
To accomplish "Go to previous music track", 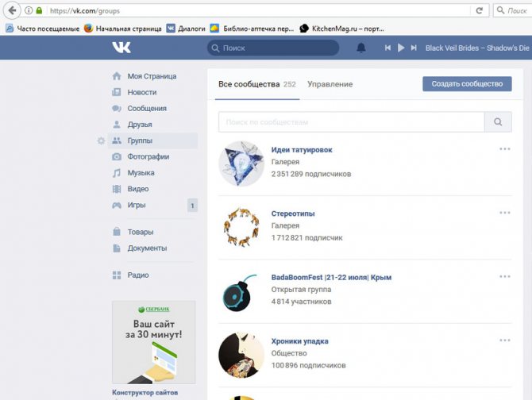I will pos(387,48).
